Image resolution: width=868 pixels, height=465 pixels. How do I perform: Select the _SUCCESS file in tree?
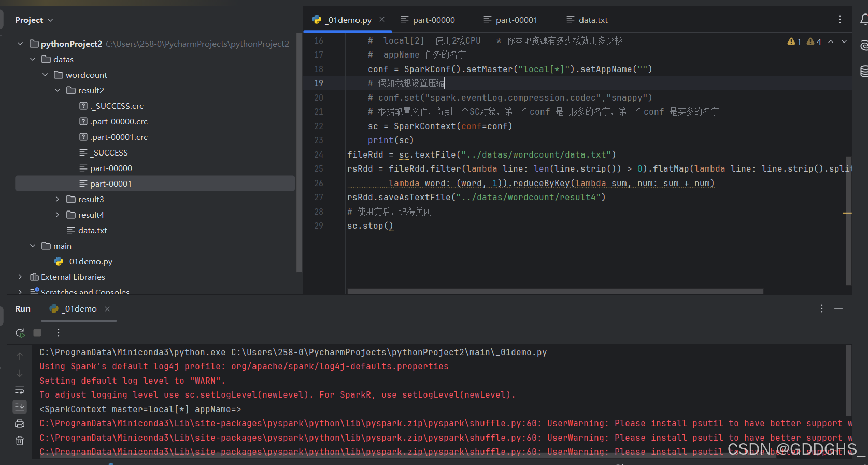(103, 152)
